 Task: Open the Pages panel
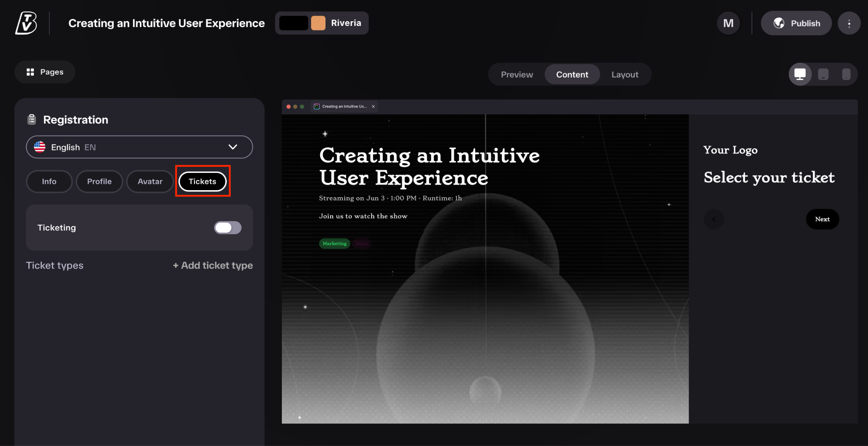pyautogui.click(x=45, y=72)
